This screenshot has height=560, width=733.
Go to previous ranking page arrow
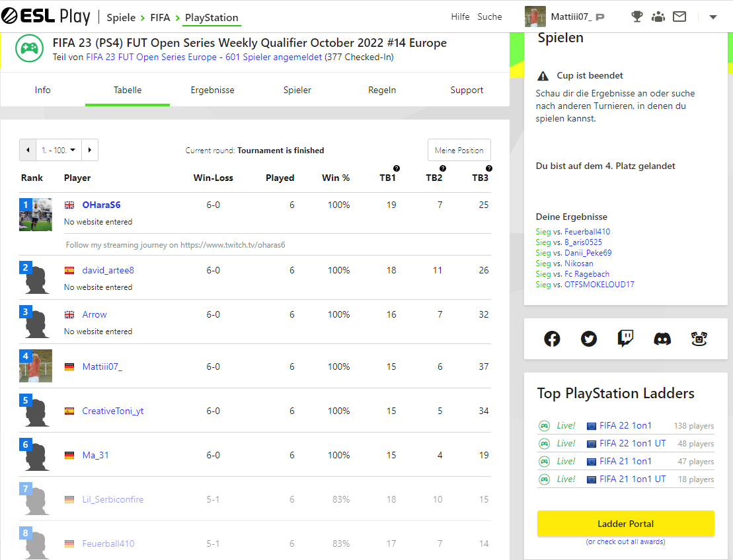click(28, 150)
